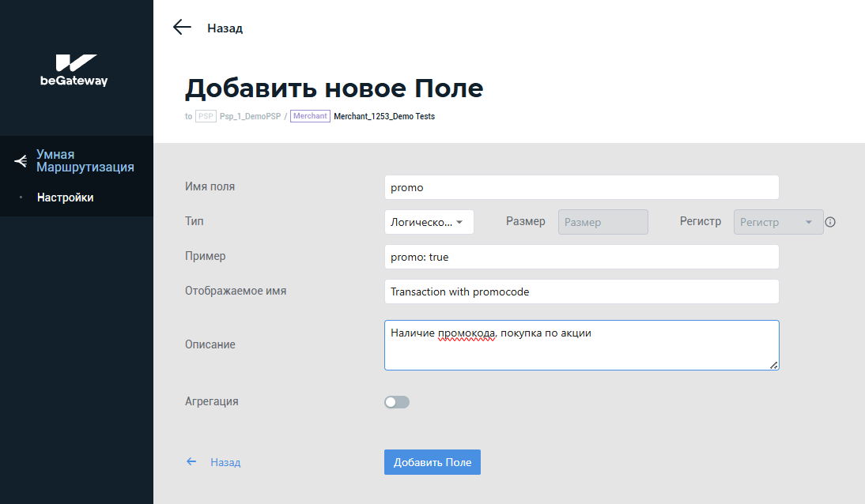The width and height of the screenshot is (865, 504).
Task: Click the Psp_1_DemoPSP breadcrumb link
Action: pos(250,116)
